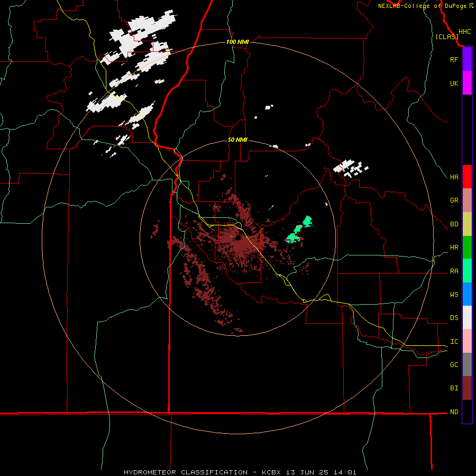Screen dimensions: 476x476
Task: Click the 50 NMI range ring label
Action: point(237,140)
